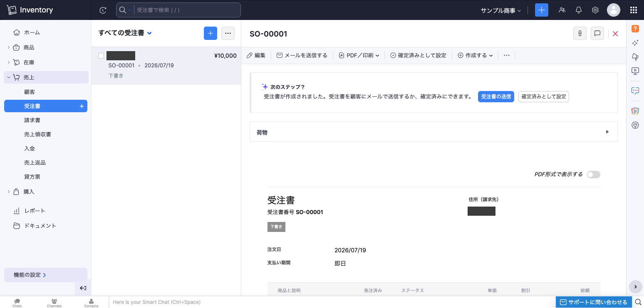Open the chat support icon in right rail
Viewport: 644px width, 308px height.
[x=635, y=91]
